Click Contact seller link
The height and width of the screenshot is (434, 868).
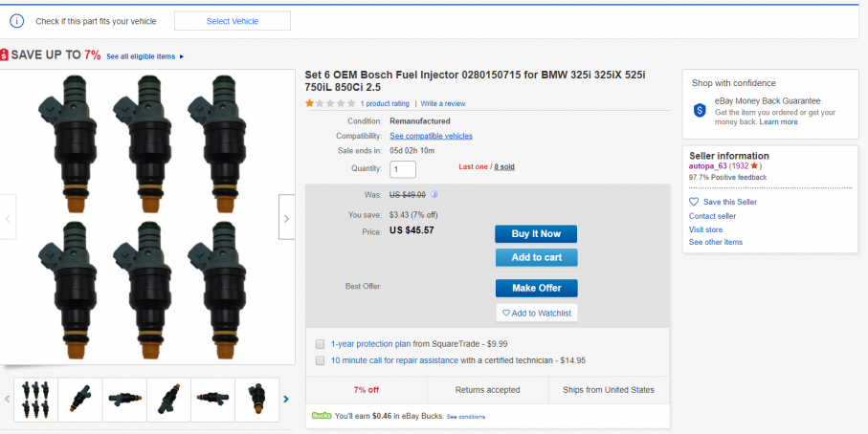coord(712,216)
